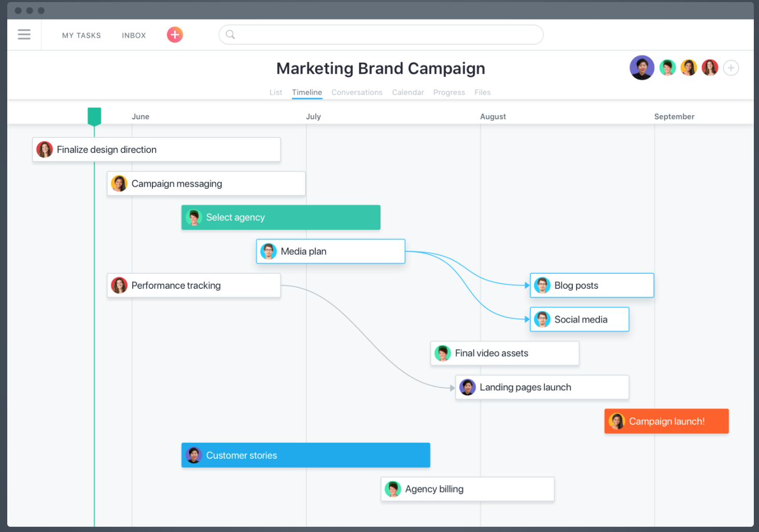Open the Finalize design direction task
759x532 pixels.
point(157,149)
